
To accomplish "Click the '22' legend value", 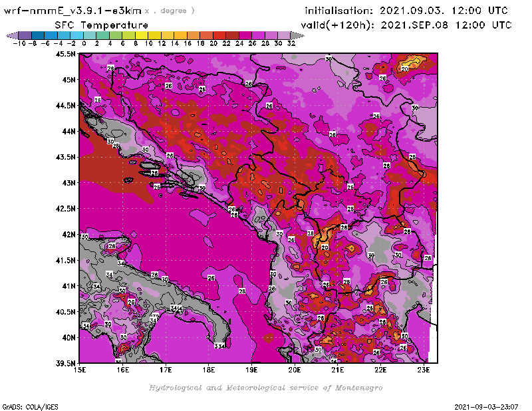I will (x=226, y=43).
